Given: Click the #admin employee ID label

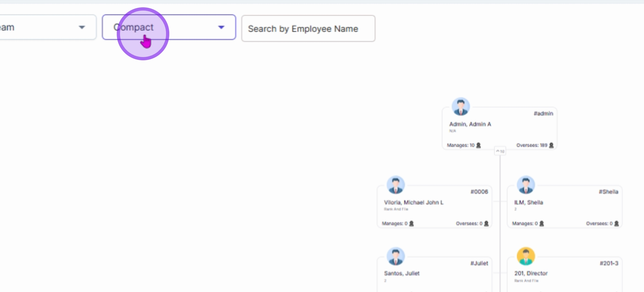Looking at the screenshot, I should [x=543, y=114].
